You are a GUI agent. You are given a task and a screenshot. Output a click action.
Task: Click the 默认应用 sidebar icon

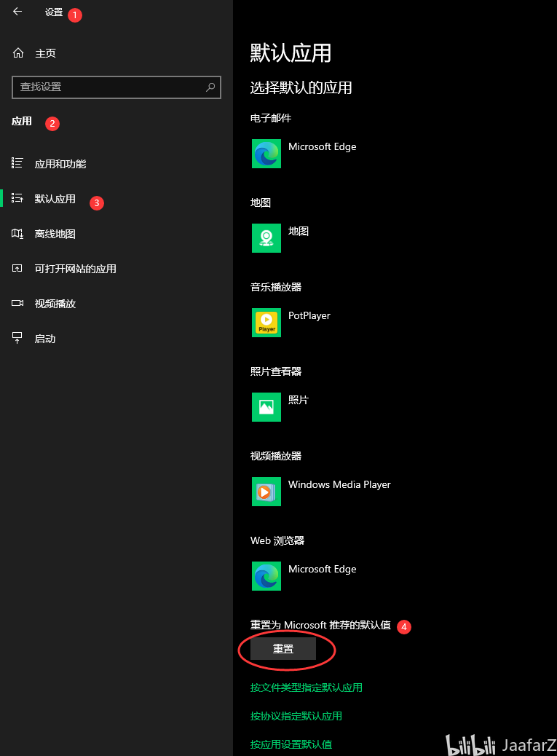pyautogui.click(x=17, y=198)
